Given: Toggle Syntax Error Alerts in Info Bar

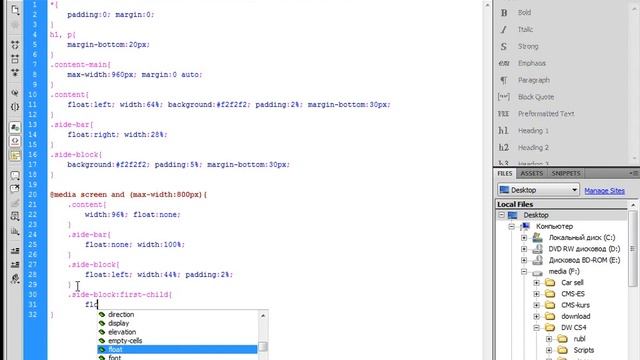Looking at the screenshot, I should pos(15,156).
